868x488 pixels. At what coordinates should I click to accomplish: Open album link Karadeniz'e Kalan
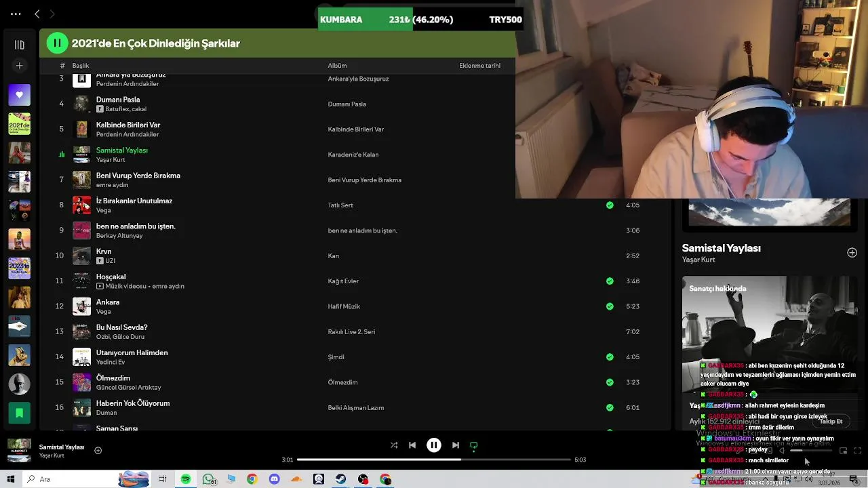point(353,155)
